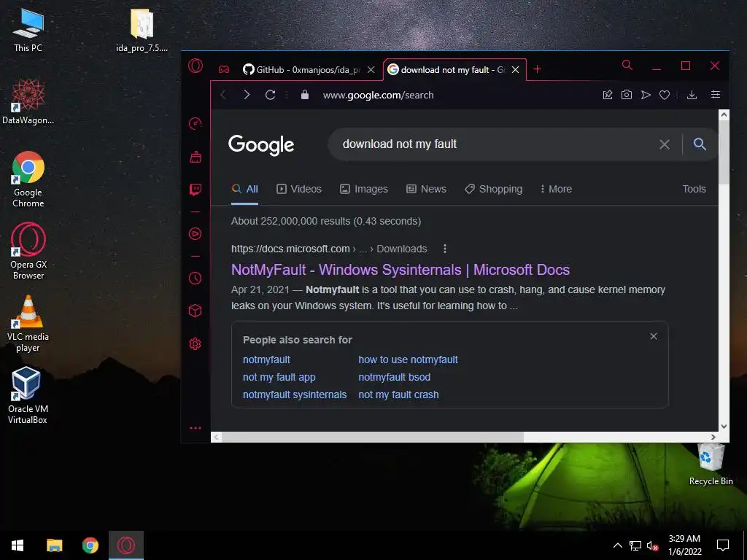Click notmyfault sysinternals suggestion
747x560 pixels.
295,394
